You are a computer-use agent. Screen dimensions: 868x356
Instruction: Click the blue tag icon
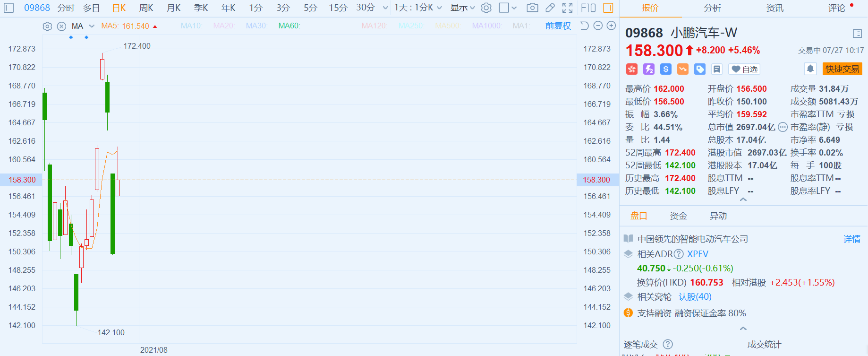click(700, 69)
